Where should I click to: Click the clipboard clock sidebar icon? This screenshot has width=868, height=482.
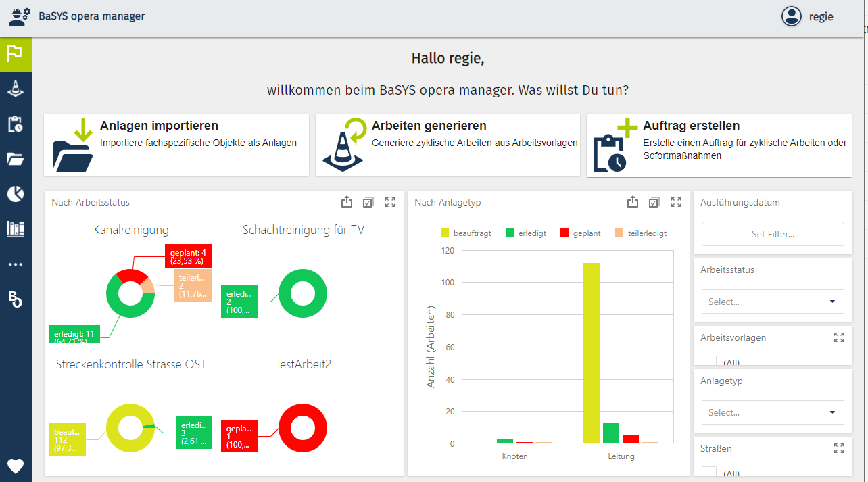click(x=16, y=124)
